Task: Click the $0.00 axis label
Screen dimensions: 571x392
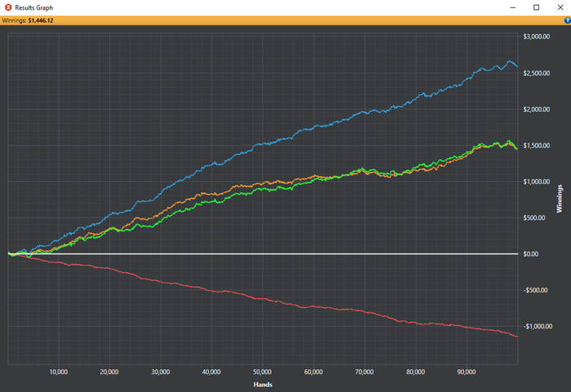Action: tap(531, 254)
